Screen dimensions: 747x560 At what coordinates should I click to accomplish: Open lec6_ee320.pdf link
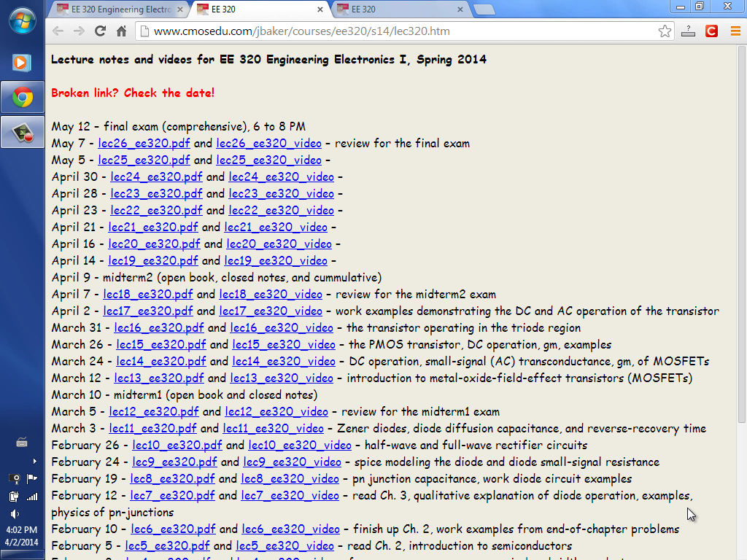click(174, 529)
